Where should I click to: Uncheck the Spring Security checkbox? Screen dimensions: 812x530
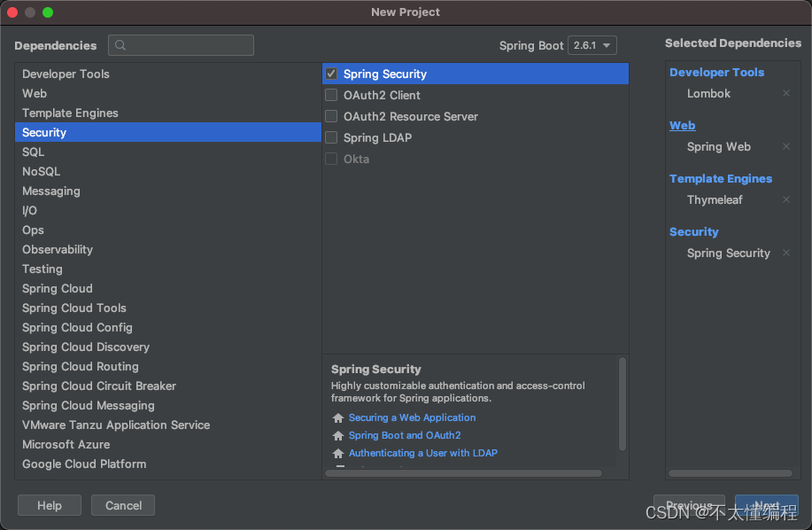coord(331,74)
